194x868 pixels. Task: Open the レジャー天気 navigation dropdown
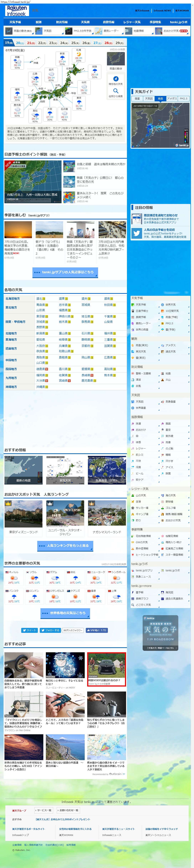tap(132, 22)
